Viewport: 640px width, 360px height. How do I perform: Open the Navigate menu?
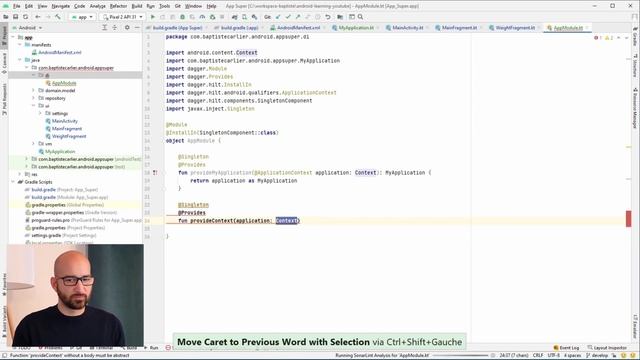[x=60, y=6]
